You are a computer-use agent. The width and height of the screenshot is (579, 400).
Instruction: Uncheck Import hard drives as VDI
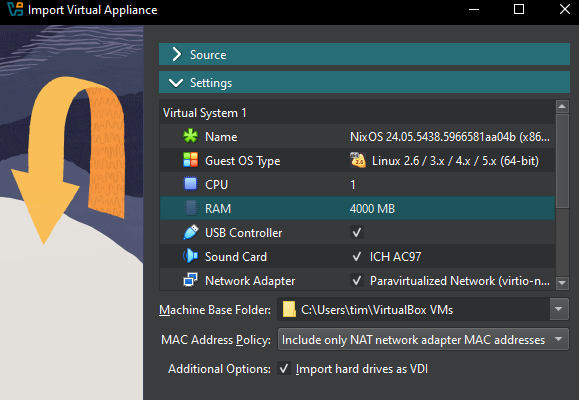[284, 369]
